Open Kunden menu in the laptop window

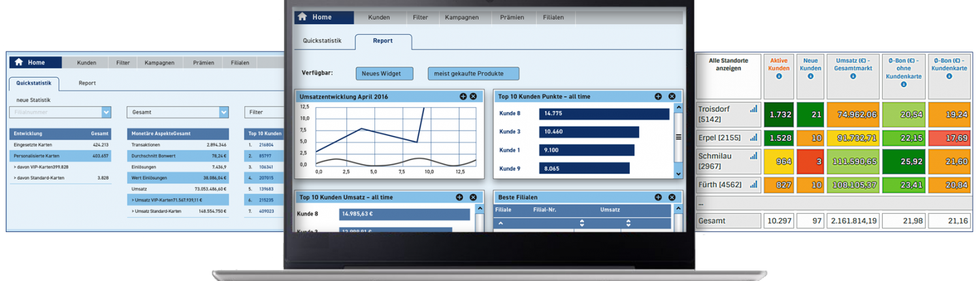tap(379, 17)
